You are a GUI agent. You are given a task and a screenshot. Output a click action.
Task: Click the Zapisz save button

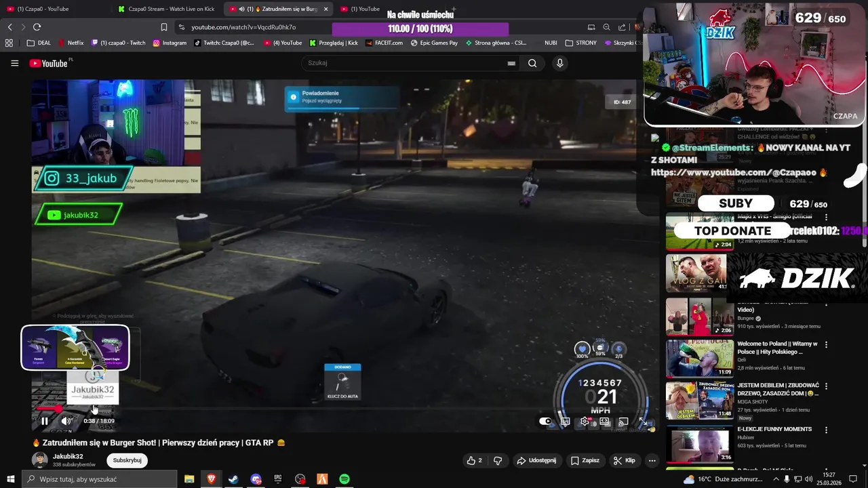585,460
